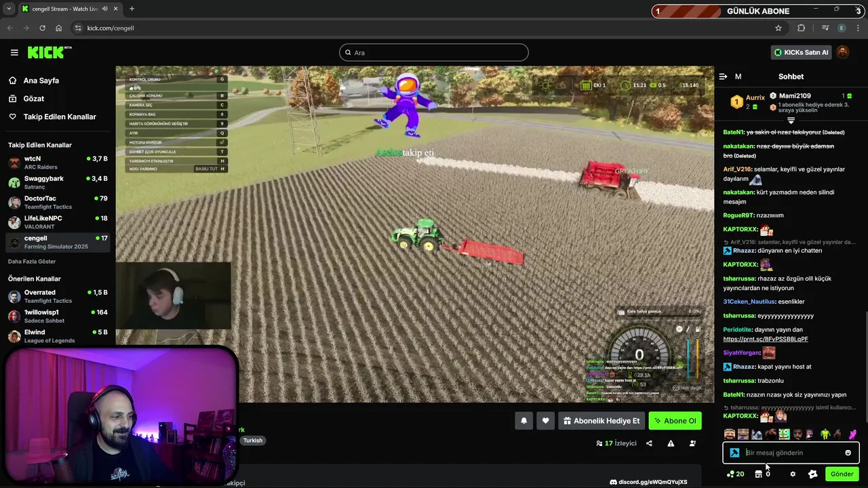This screenshot has height=488, width=868.
Task: Click the Gönder send button
Action: [x=842, y=474]
